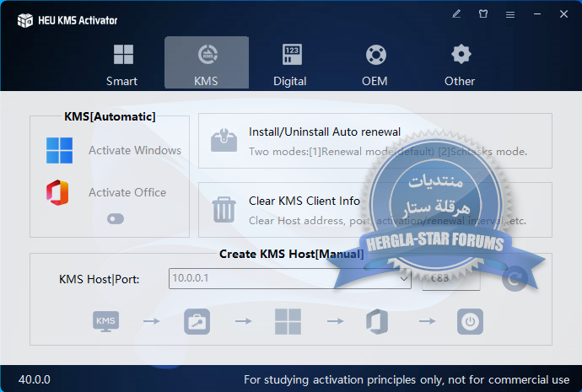Image resolution: width=582 pixels, height=392 pixels.
Task: Click the HEU KMS Activator cube logo
Action: (25, 20)
